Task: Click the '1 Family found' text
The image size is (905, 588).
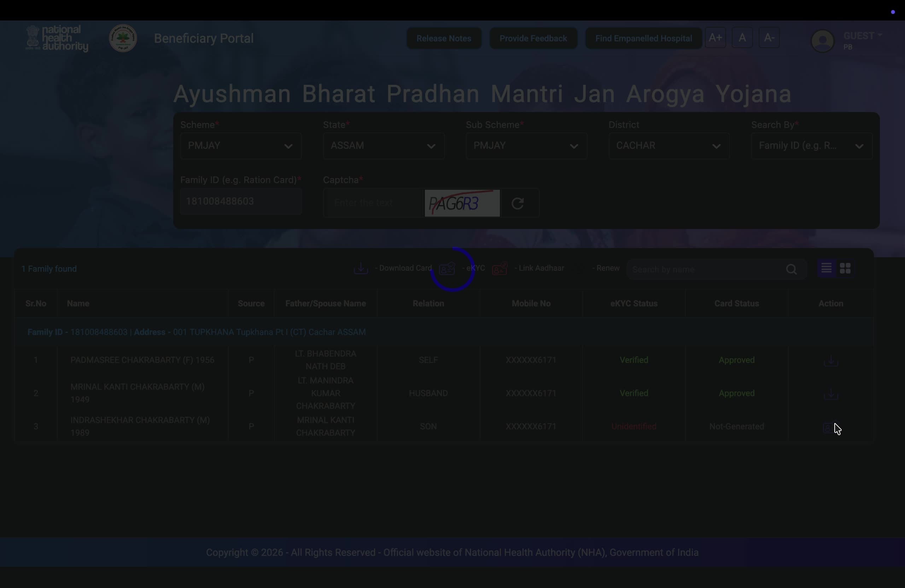Action: [49, 269]
